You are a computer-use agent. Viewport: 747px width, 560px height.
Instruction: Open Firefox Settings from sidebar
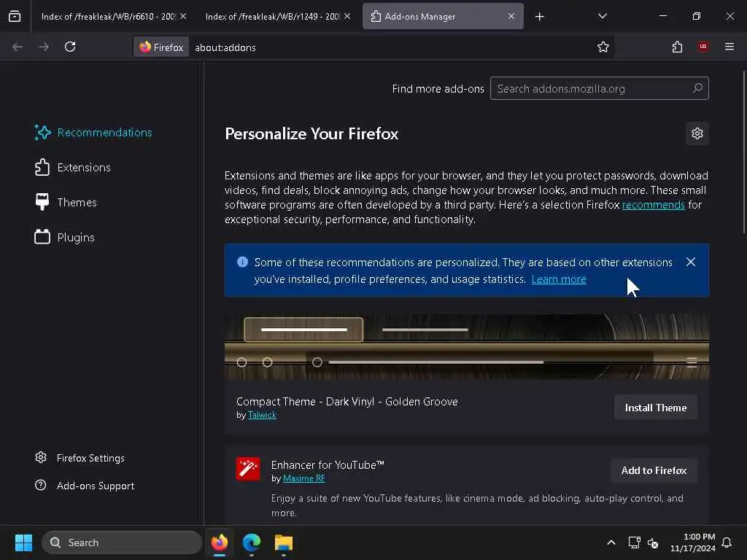[x=80, y=458]
